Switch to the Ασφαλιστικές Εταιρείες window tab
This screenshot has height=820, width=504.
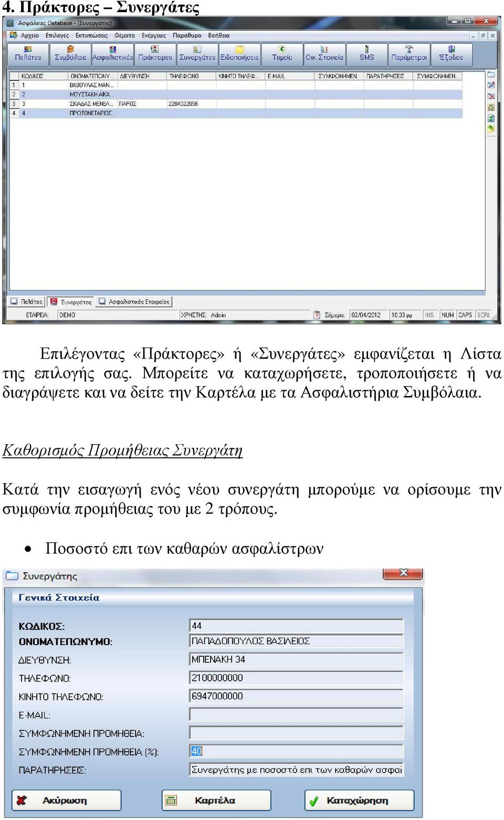coord(134,302)
